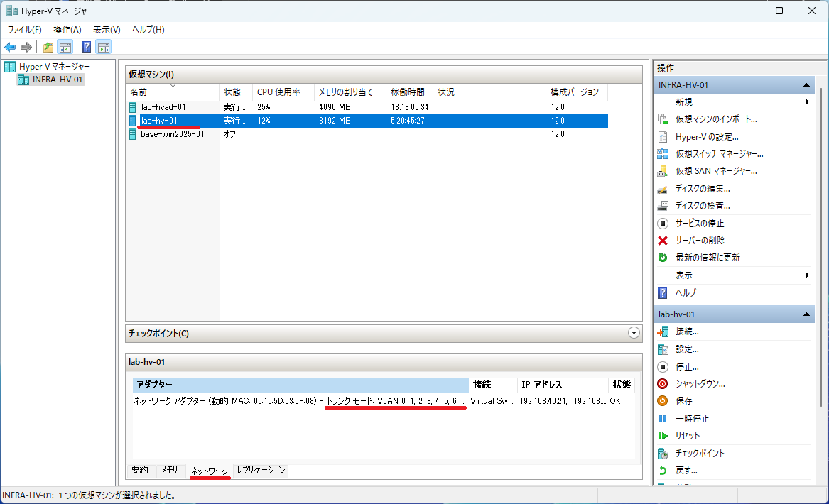
Task: Click the actions pane vertical scrollbar
Action: tap(821, 248)
